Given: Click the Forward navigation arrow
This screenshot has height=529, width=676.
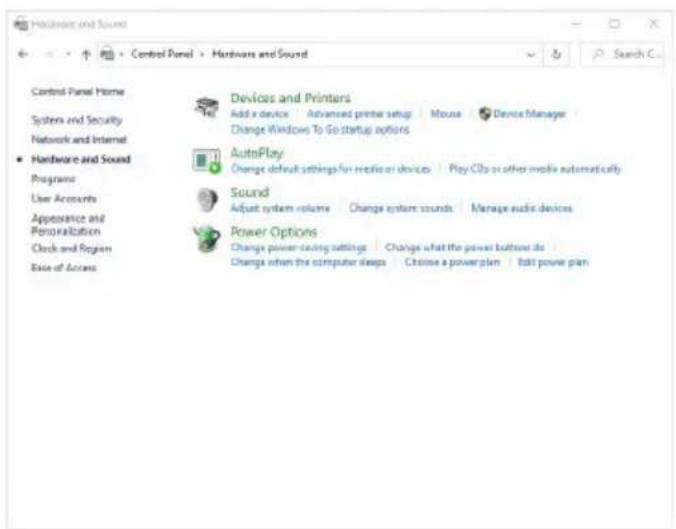Looking at the screenshot, I should click(x=49, y=54).
